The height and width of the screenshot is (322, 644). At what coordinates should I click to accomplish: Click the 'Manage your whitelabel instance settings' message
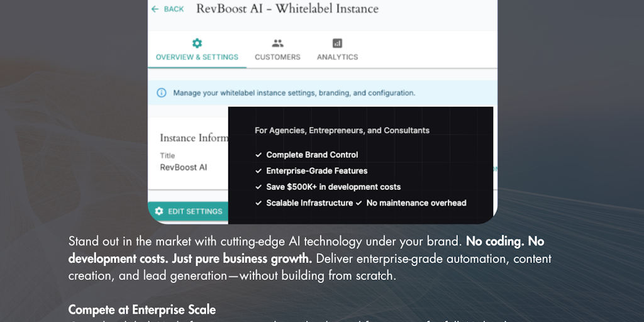pyautogui.click(x=294, y=93)
